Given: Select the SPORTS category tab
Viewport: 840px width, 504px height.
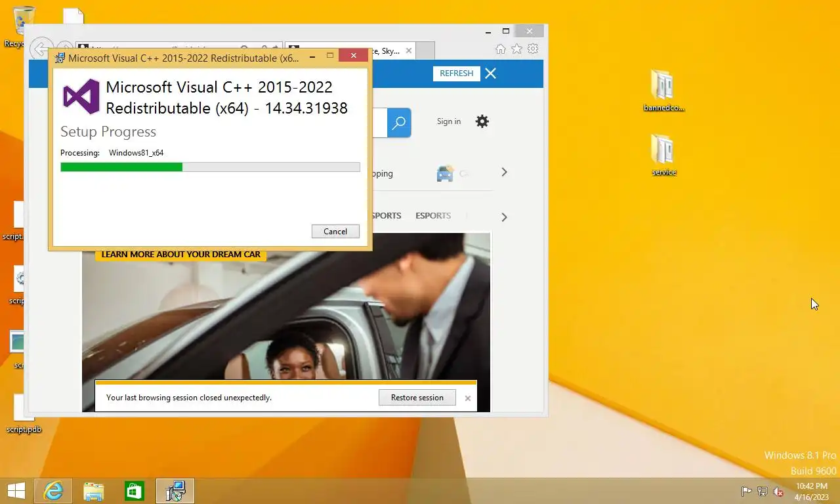Looking at the screenshot, I should point(387,215).
